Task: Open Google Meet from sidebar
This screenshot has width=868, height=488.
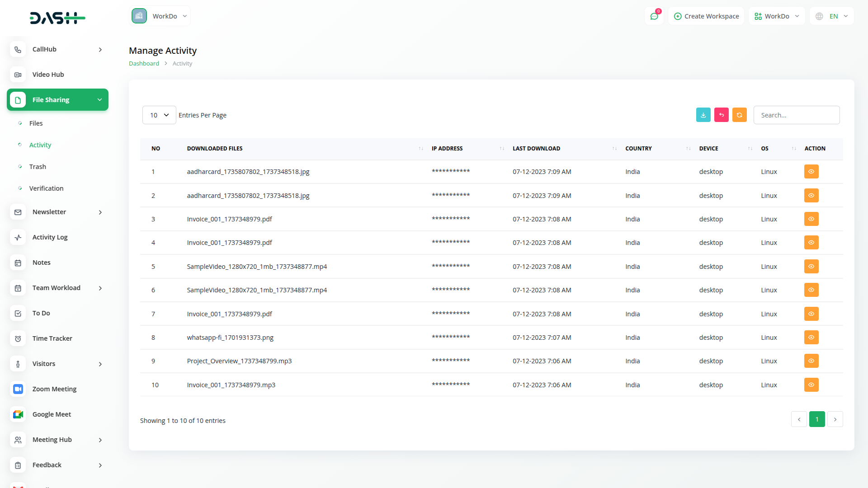Action: 52,414
